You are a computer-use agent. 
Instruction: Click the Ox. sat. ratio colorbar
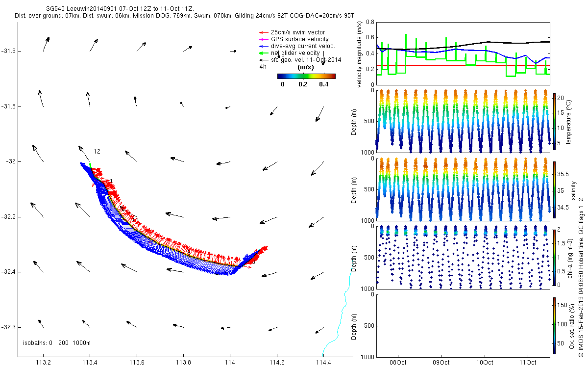[555, 325]
